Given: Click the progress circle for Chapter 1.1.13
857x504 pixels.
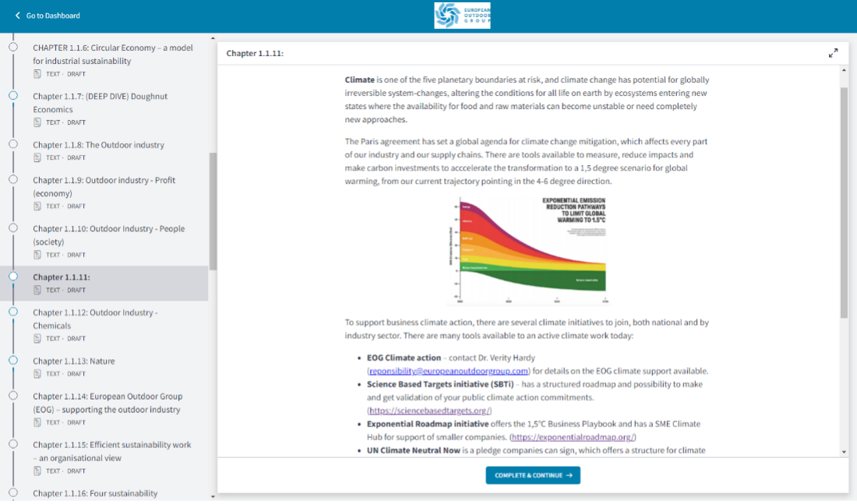Looking at the screenshot, I should (13, 360).
